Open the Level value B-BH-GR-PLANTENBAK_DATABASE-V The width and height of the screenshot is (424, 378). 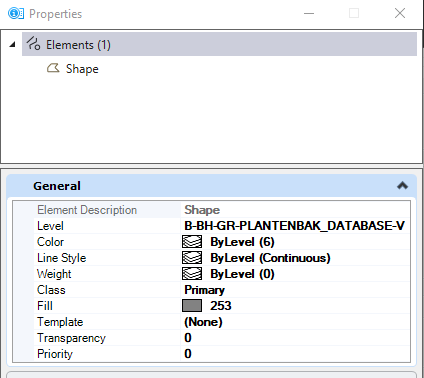295,226
